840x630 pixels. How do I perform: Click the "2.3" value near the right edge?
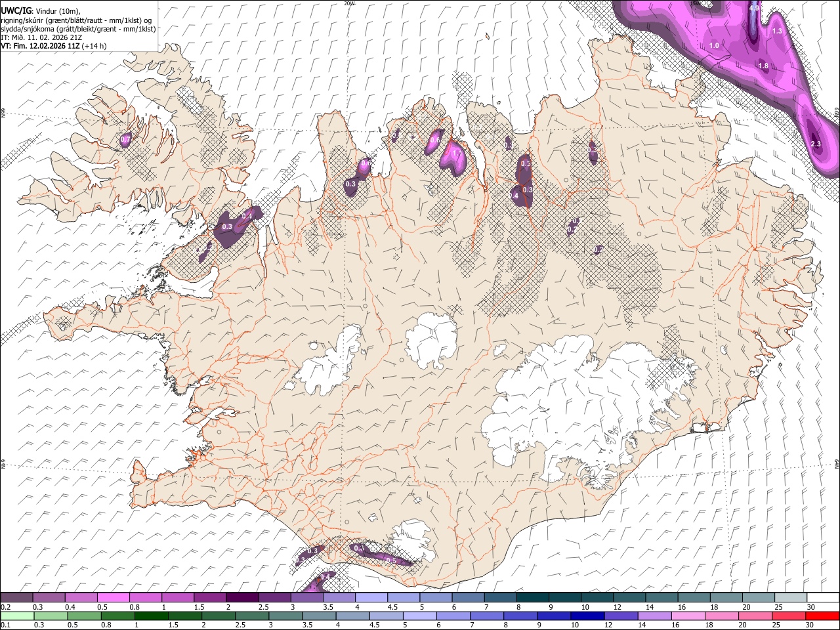[x=816, y=144]
